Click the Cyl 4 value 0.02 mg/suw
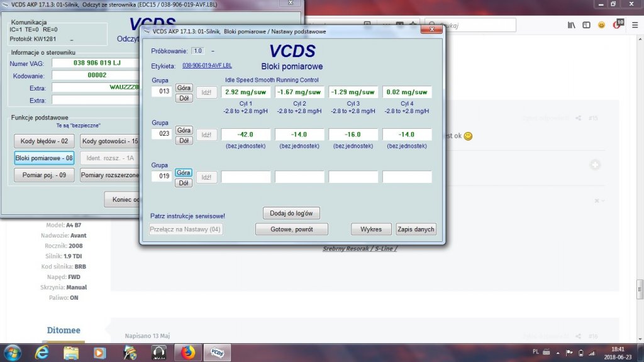The image size is (644, 362). [407, 92]
